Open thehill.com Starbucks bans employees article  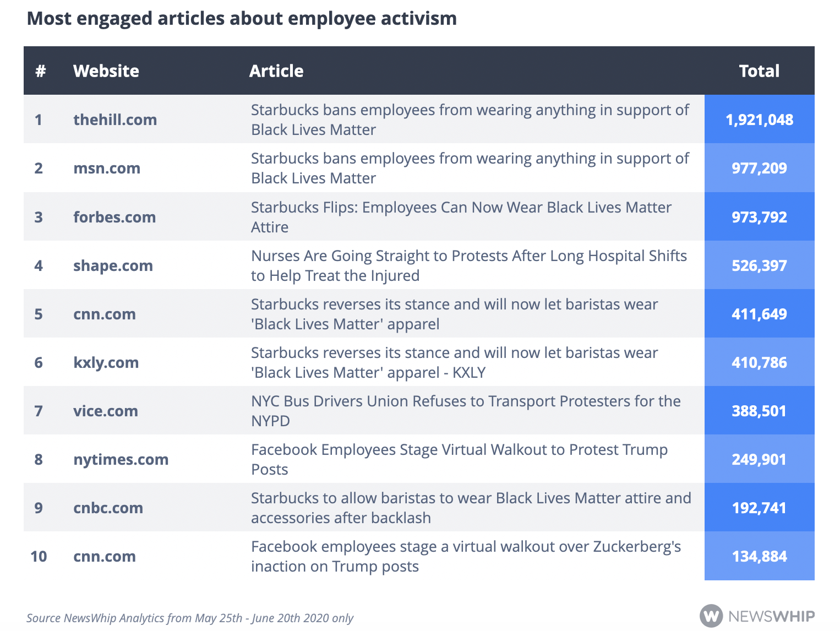coord(470,119)
